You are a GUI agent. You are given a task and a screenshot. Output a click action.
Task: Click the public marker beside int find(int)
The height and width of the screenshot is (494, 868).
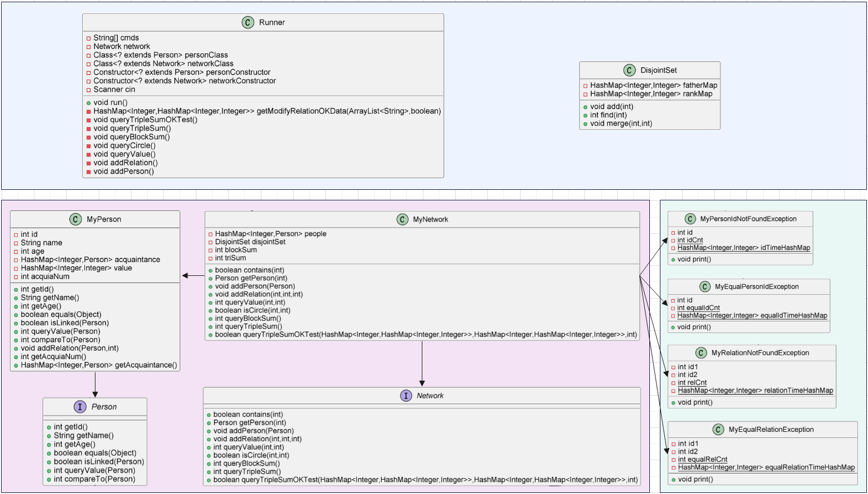pos(586,115)
